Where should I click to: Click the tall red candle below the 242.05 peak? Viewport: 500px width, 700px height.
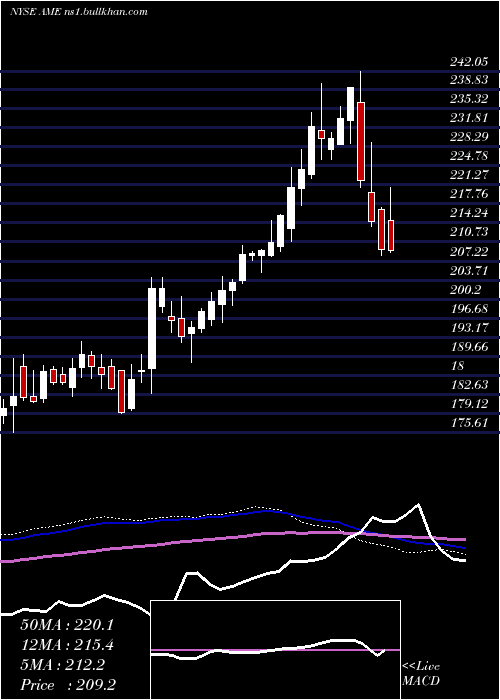(x=361, y=141)
